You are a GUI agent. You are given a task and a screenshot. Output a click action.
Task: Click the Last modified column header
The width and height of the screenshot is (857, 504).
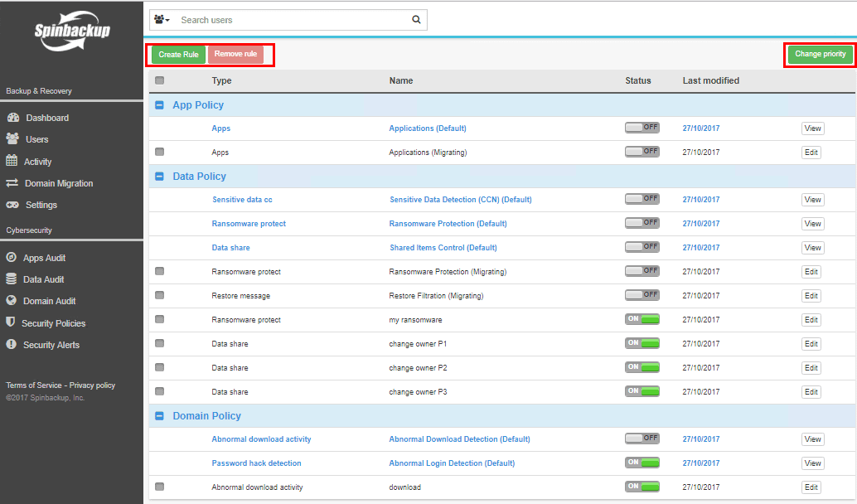pos(710,80)
